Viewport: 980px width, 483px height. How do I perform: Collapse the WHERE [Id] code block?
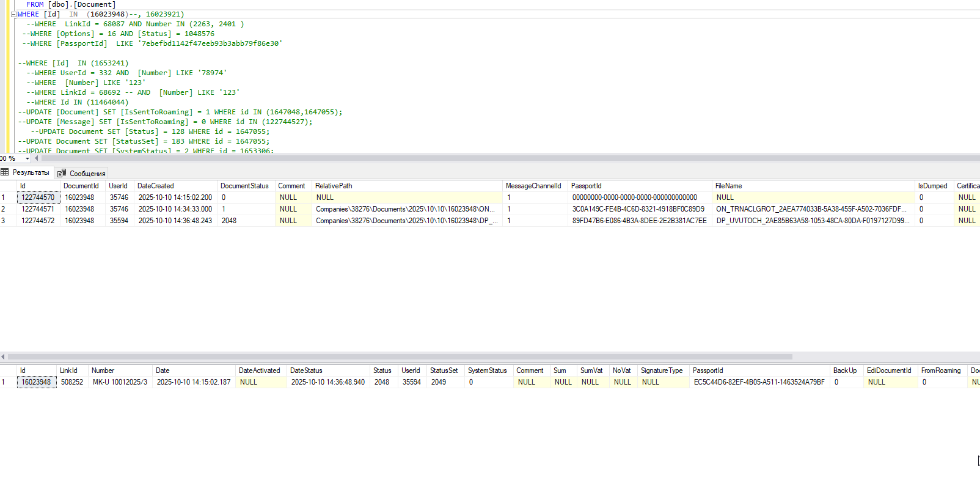[13, 15]
